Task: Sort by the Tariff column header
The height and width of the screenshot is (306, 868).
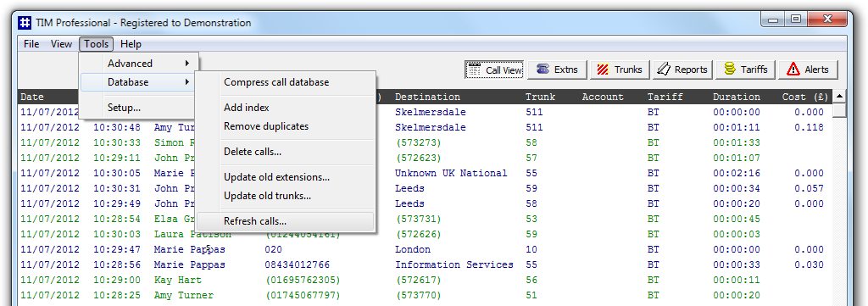Action: point(665,97)
